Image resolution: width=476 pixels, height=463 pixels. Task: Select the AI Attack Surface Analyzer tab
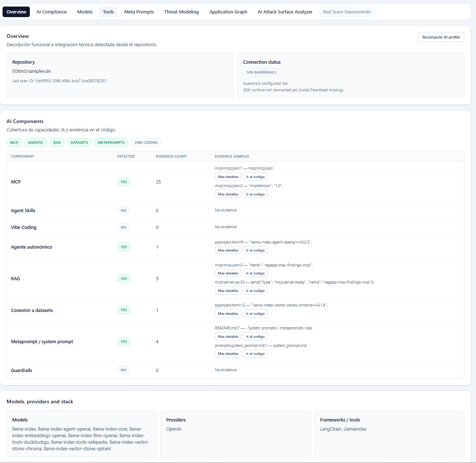[x=285, y=12]
